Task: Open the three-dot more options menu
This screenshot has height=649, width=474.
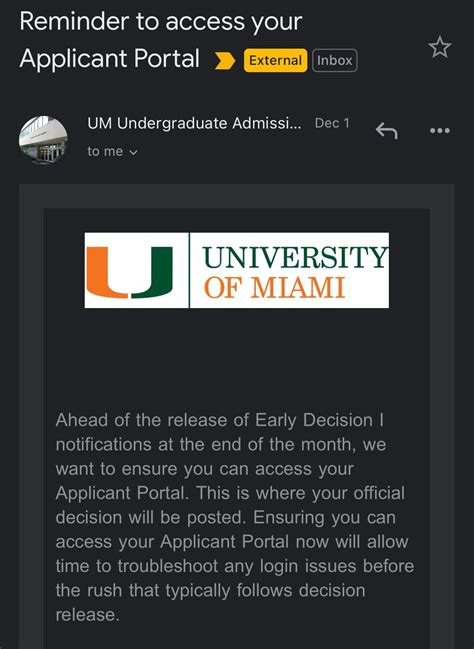Action: tap(440, 131)
